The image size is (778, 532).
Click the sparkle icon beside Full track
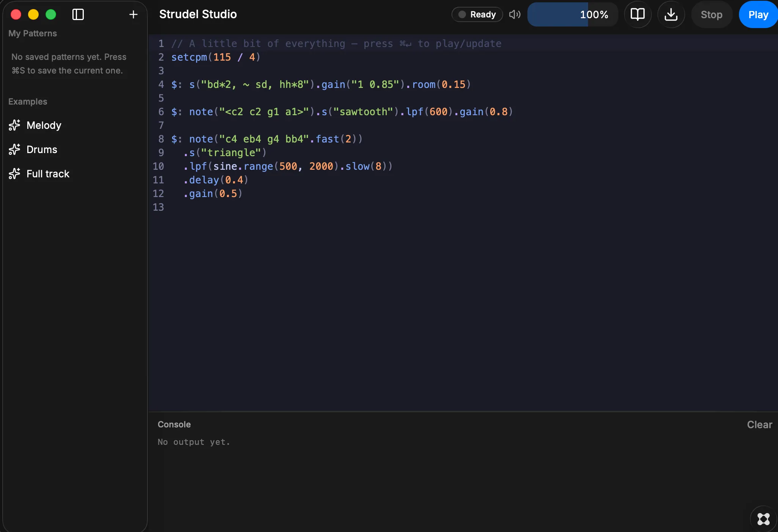(x=14, y=174)
